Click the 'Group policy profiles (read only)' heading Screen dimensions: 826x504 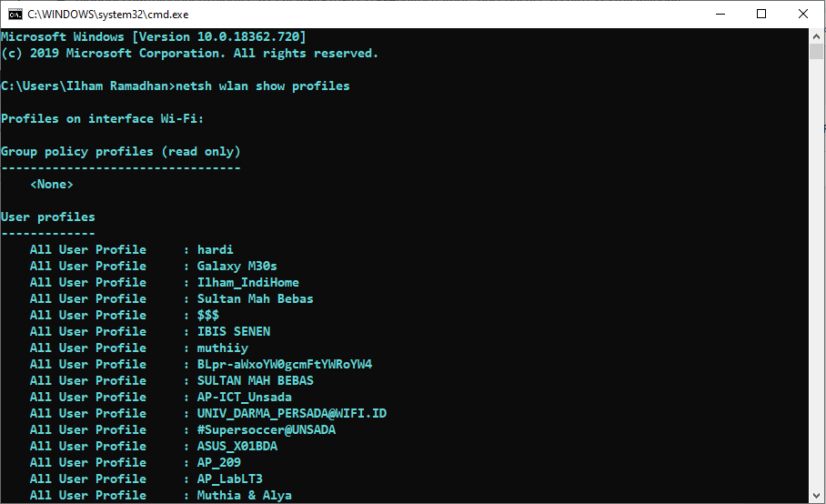pos(121,152)
